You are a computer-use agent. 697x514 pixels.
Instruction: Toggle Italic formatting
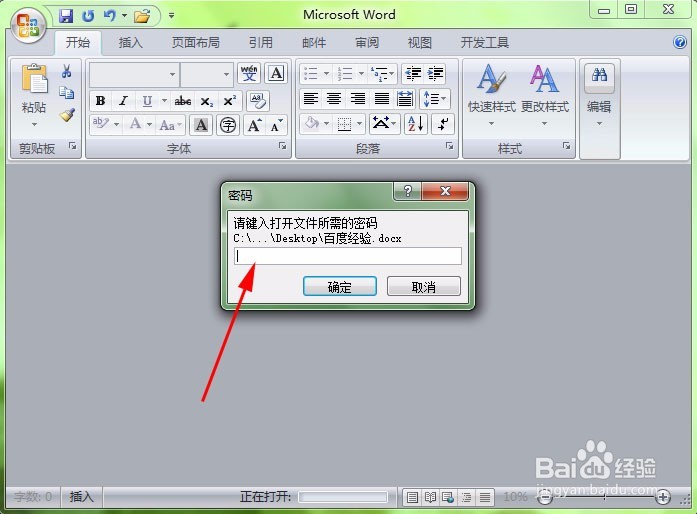(123, 101)
